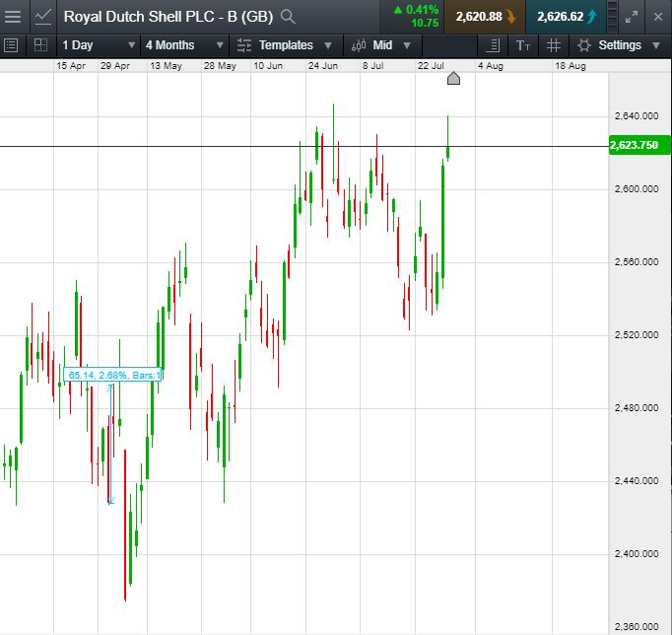Click the 8 Jul date label

pos(372,66)
